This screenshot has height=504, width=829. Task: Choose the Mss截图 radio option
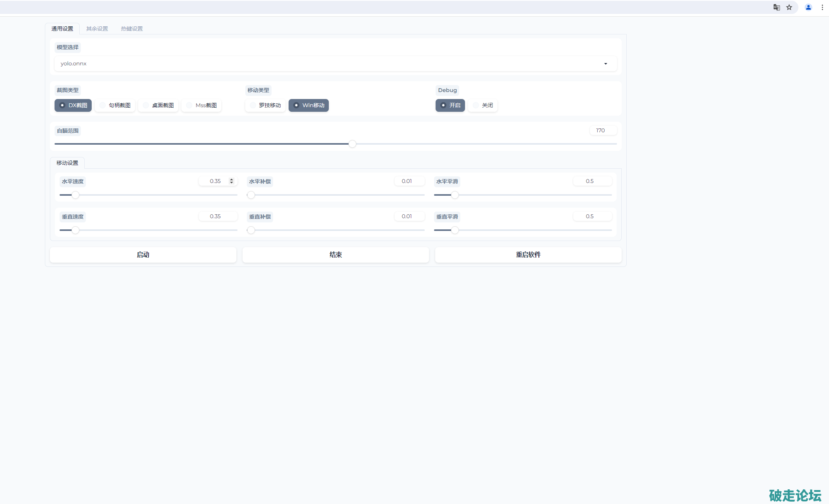(x=202, y=105)
